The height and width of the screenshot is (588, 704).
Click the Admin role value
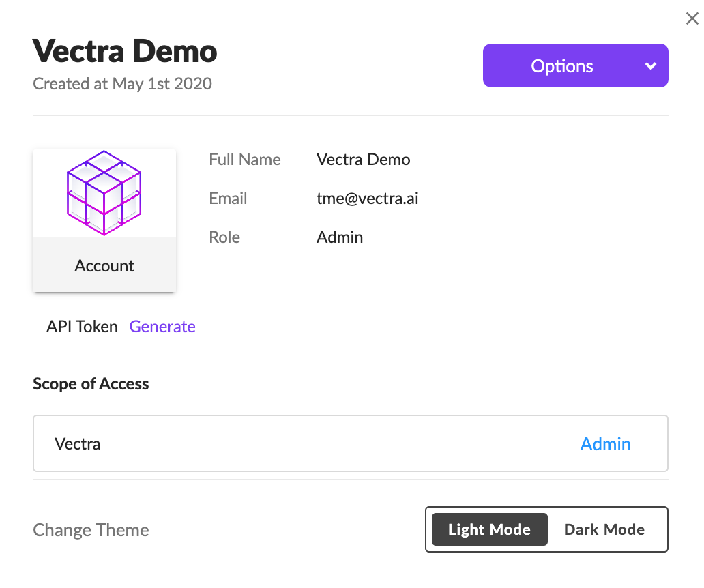coord(340,237)
